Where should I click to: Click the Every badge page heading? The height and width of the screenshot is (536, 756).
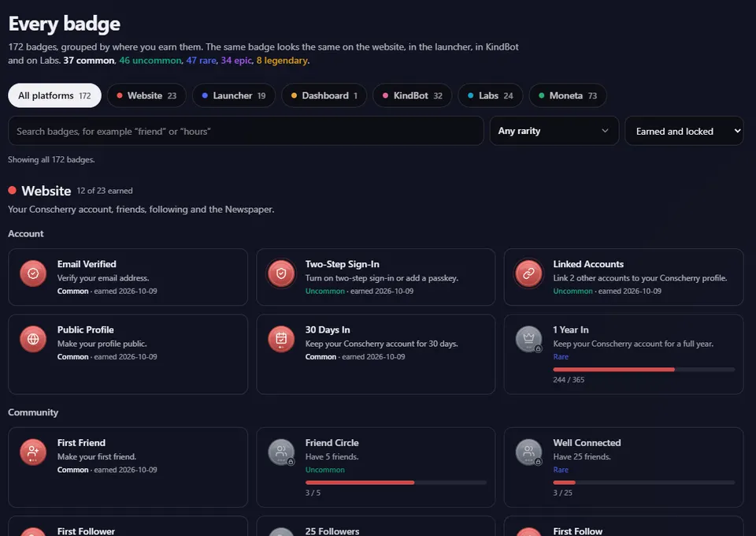coord(64,24)
